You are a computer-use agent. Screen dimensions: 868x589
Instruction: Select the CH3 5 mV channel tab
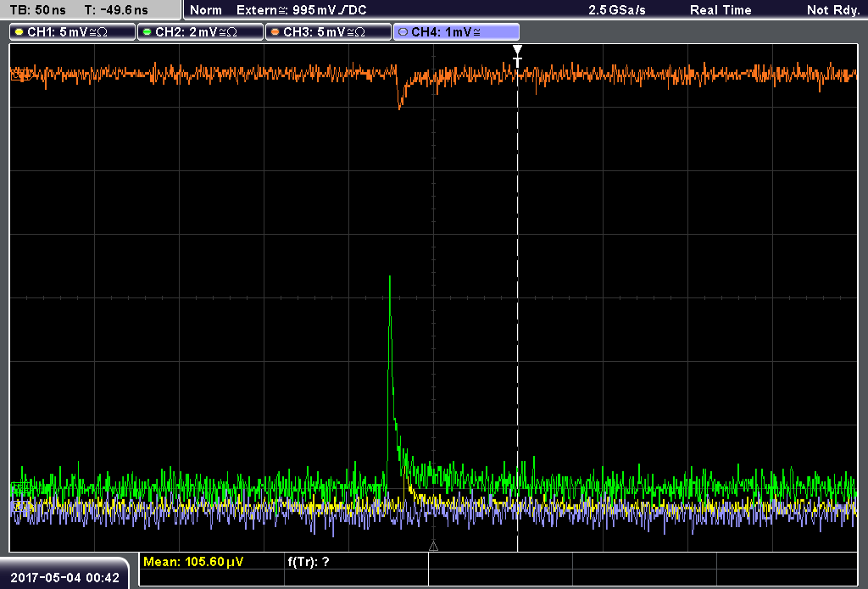(328, 32)
